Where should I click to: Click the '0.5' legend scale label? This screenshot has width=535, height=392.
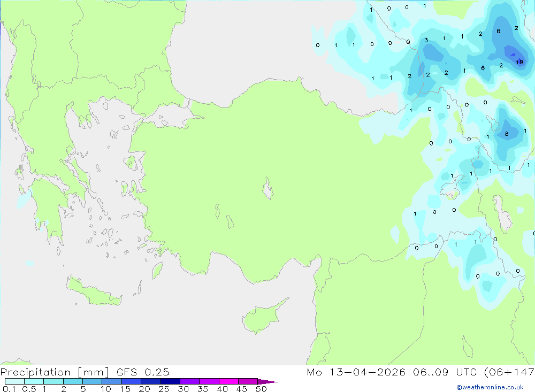click(x=29, y=389)
